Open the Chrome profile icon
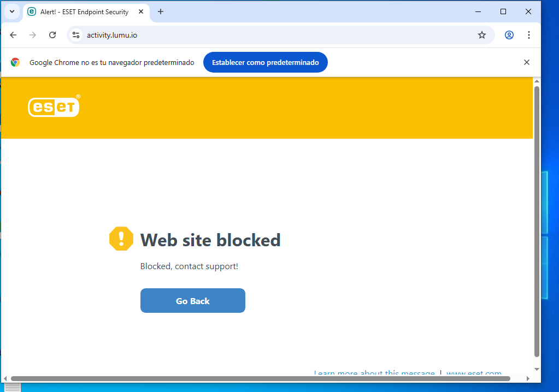 coord(509,35)
